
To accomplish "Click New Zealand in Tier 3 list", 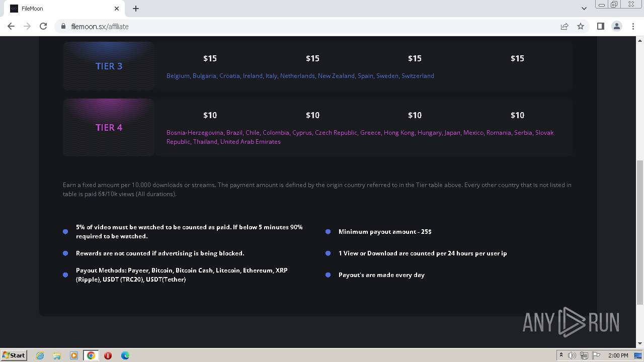I will coord(336,75).
